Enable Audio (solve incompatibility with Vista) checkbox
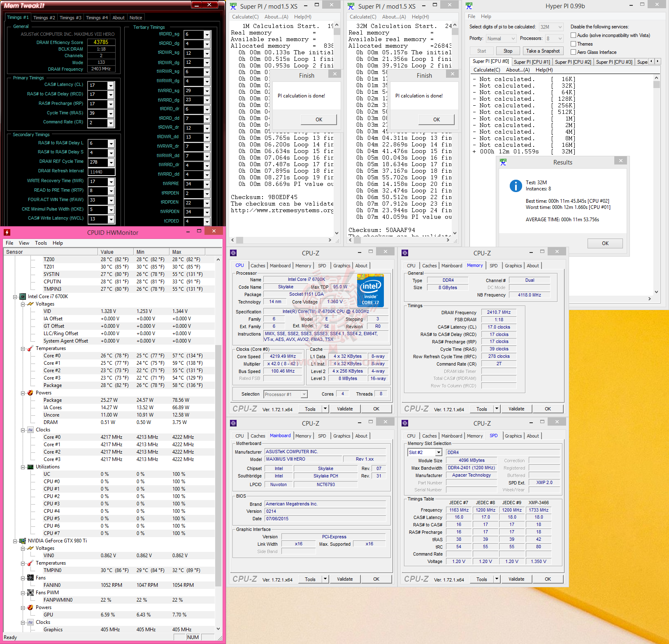This screenshot has width=669, height=644. 573,35
